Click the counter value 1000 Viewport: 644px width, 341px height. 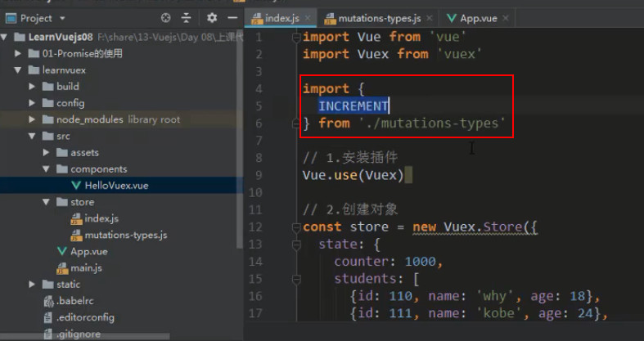tap(420, 262)
